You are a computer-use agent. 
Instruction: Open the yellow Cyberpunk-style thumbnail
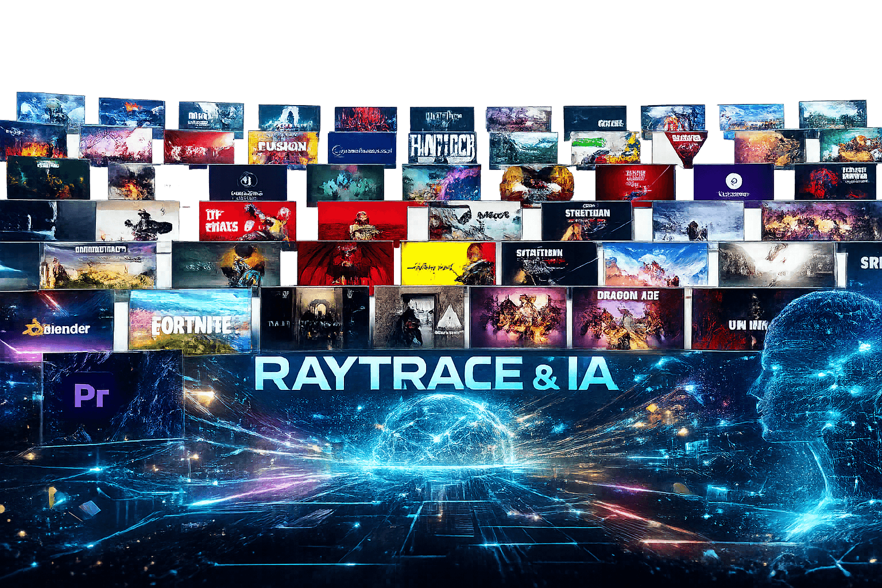coord(448,264)
